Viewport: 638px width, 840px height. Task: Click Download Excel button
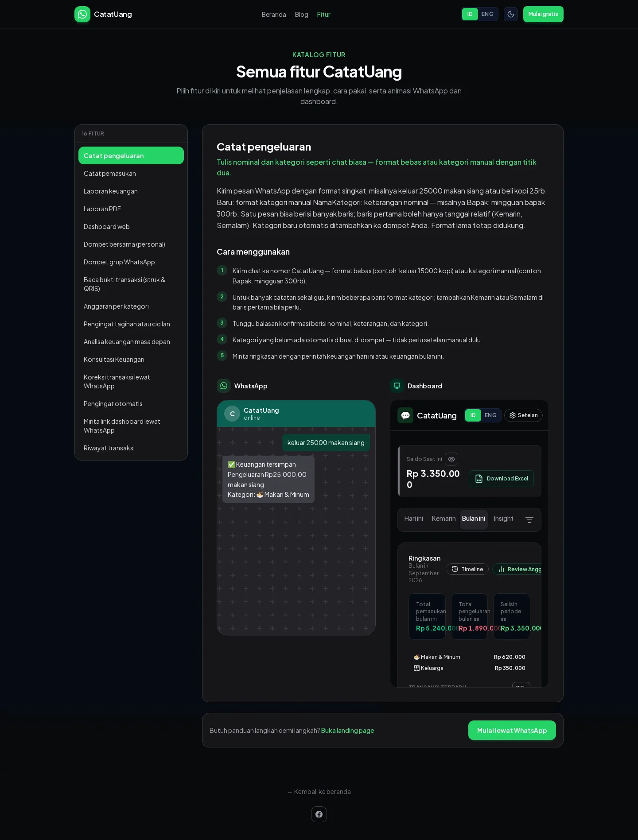[x=502, y=479]
